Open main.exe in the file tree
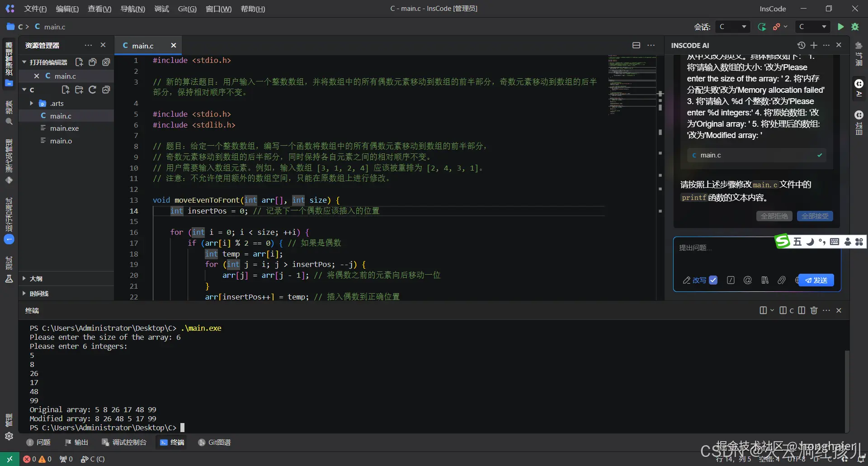 click(66, 128)
